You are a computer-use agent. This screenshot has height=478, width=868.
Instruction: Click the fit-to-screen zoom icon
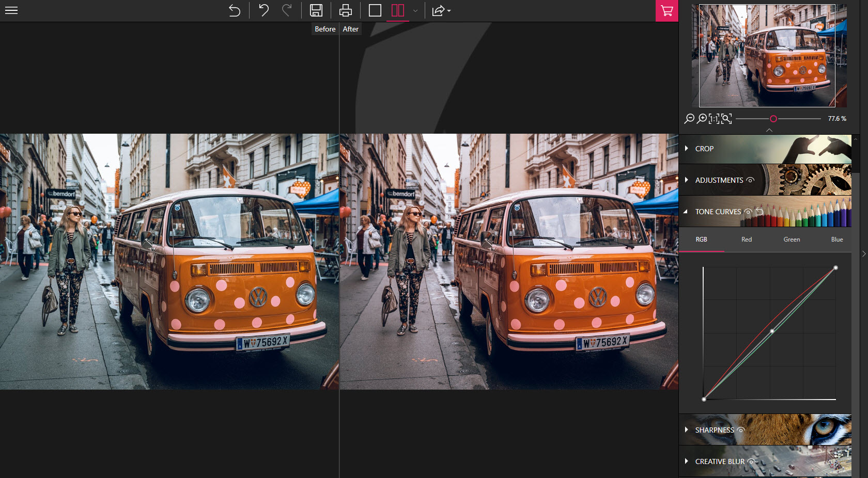(x=726, y=119)
